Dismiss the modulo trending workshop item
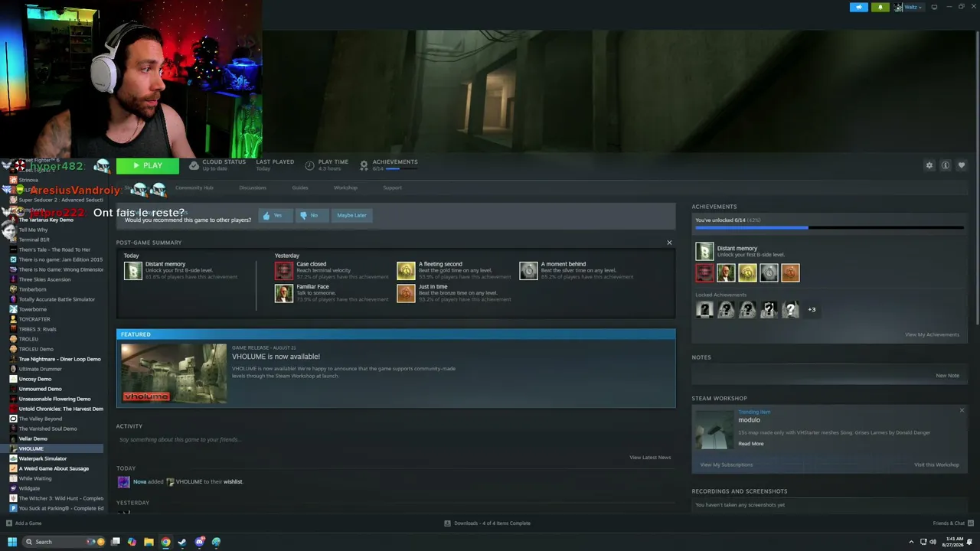This screenshot has height=551, width=980. click(x=962, y=410)
